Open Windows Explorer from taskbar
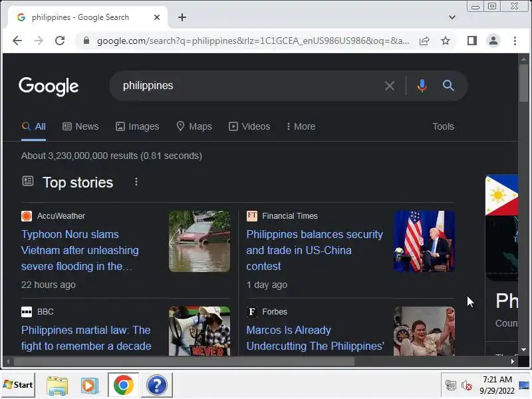This screenshot has width=532, height=399. coord(57,386)
